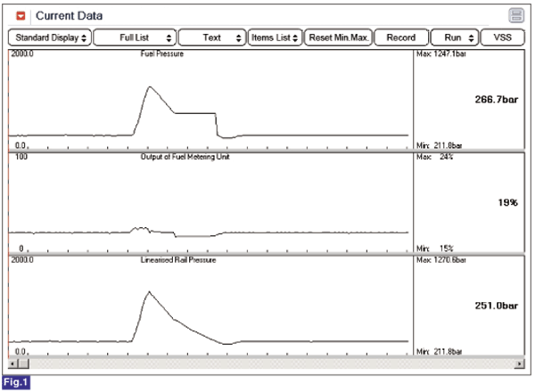Open the Standard Display dropdown

[50, 37]
